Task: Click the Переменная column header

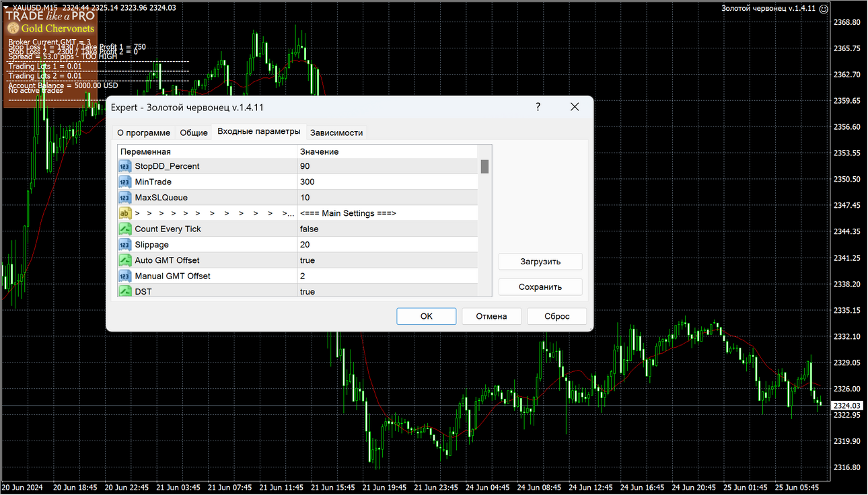Action: [207, 151]
